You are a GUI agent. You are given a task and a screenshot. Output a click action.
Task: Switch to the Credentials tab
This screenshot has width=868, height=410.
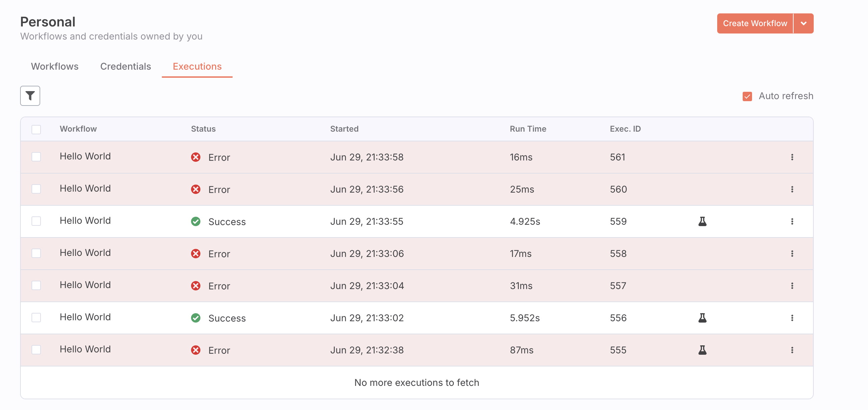coord(125,66)
